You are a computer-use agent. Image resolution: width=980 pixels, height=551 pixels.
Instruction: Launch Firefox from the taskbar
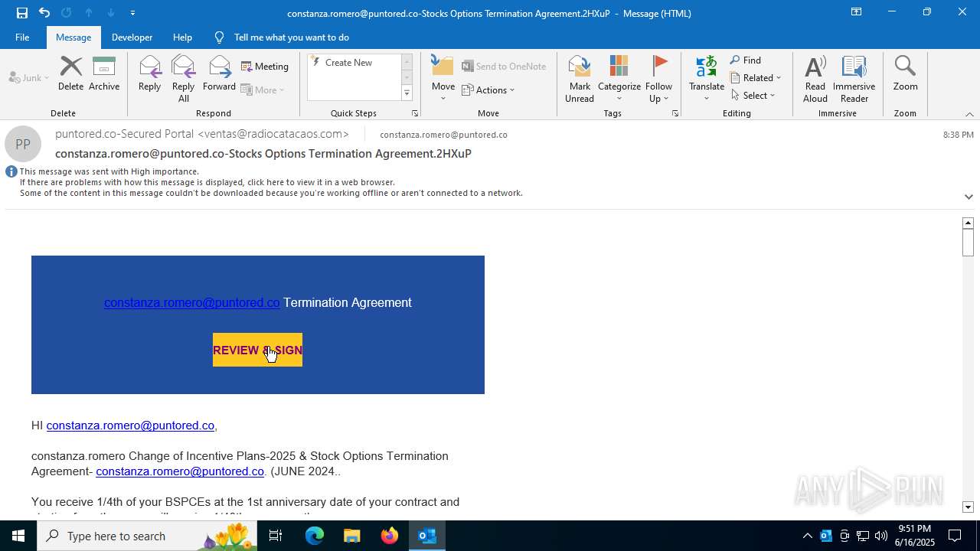[390, 536]
